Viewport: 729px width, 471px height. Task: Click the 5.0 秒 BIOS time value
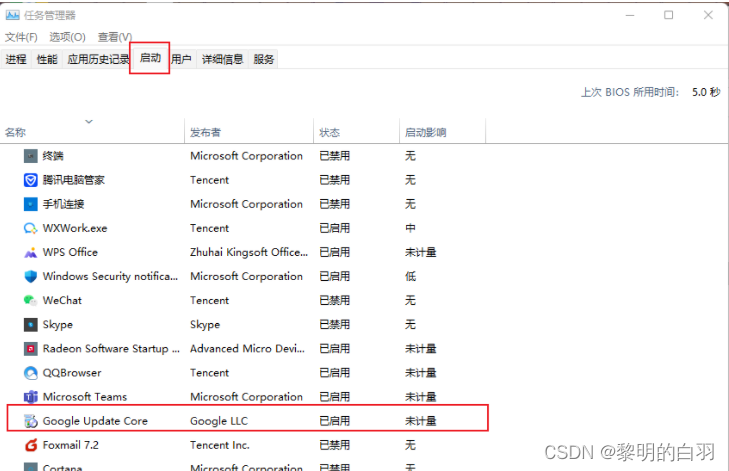pyautogui.click(x=706, y=92)
